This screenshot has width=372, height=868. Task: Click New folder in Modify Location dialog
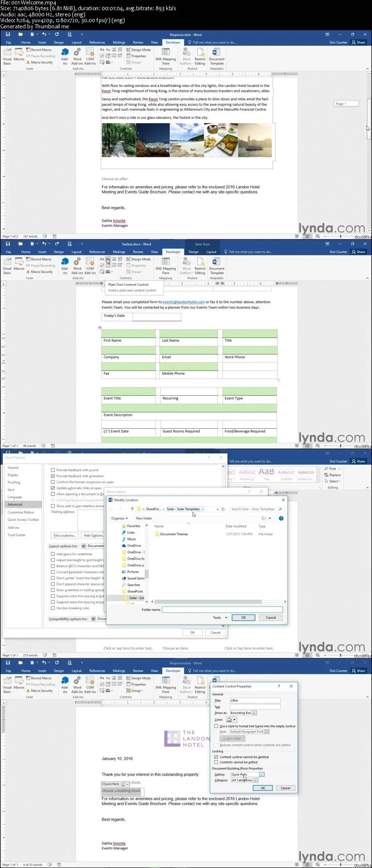point(144,518)
